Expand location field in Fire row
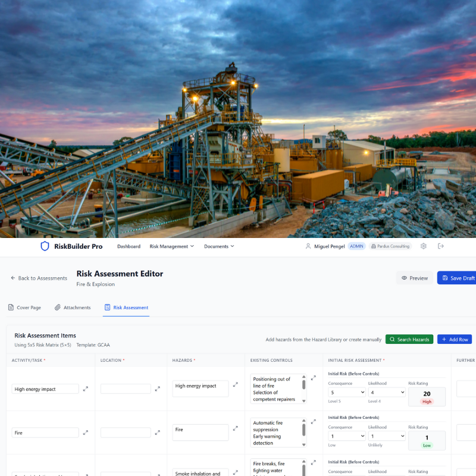The height and width of the screenshot is (476, 476). pyautogui.click(x=157, y=433)
